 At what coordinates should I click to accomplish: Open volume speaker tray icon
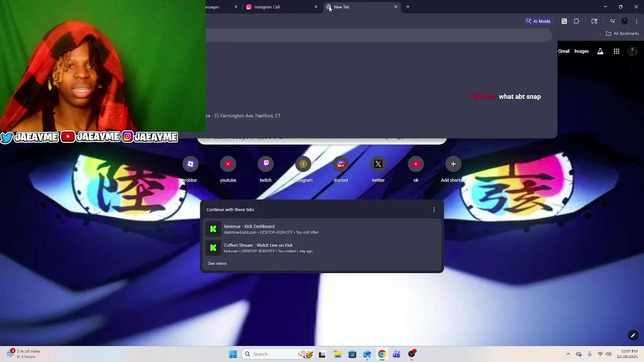pyautogui.click(x=608, y=354)
